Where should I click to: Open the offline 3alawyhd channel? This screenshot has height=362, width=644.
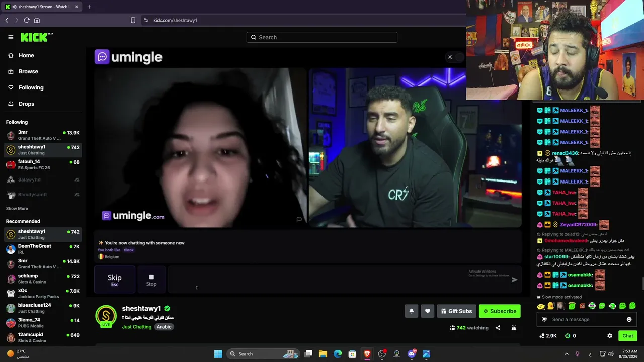[43, 179]
